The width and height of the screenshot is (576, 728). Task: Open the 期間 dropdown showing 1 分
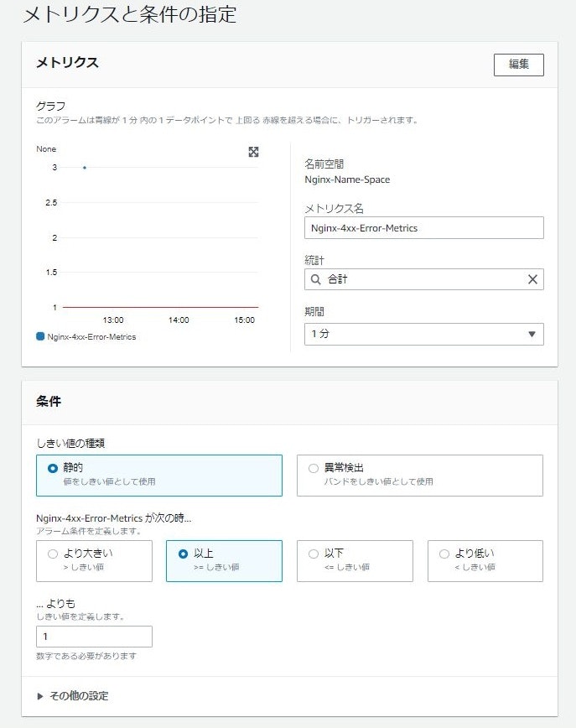pos(423,334)
